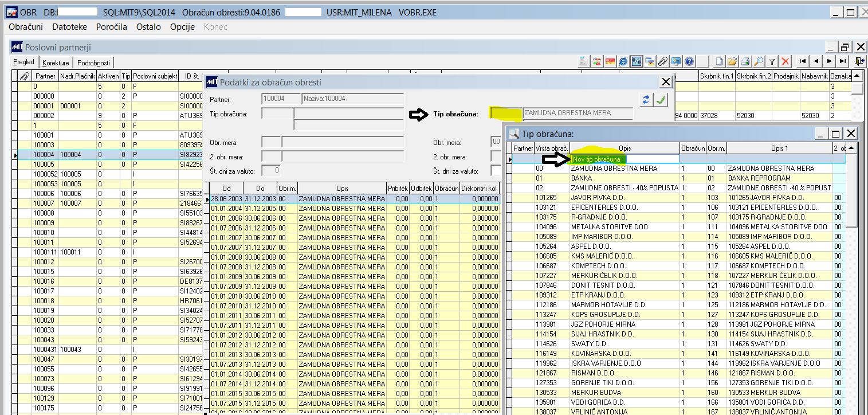The height and width of the screenshot is (415, 868).
Task: Create new record with blank page icon
Action: pyautogui.click(x=719, y=61)
